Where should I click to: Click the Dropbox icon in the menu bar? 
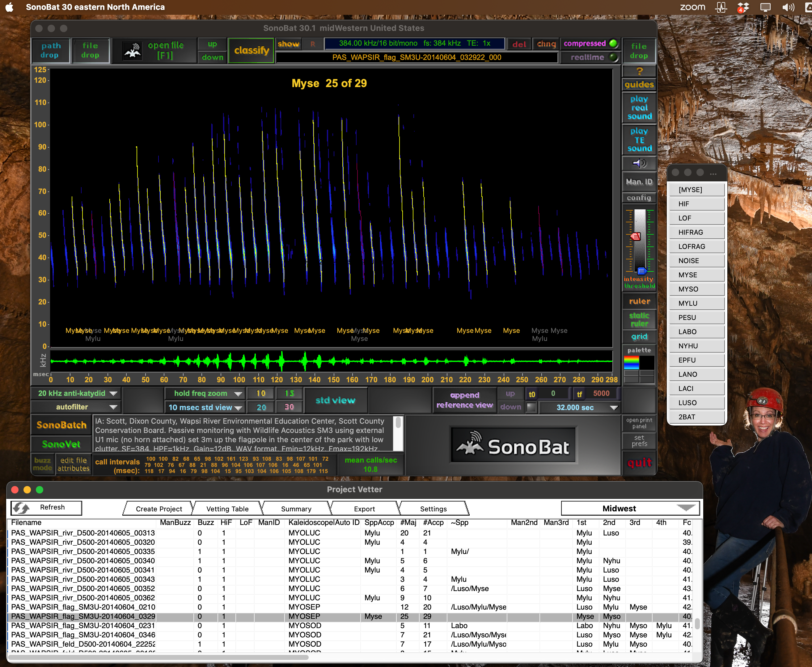(x=743, y=7)
